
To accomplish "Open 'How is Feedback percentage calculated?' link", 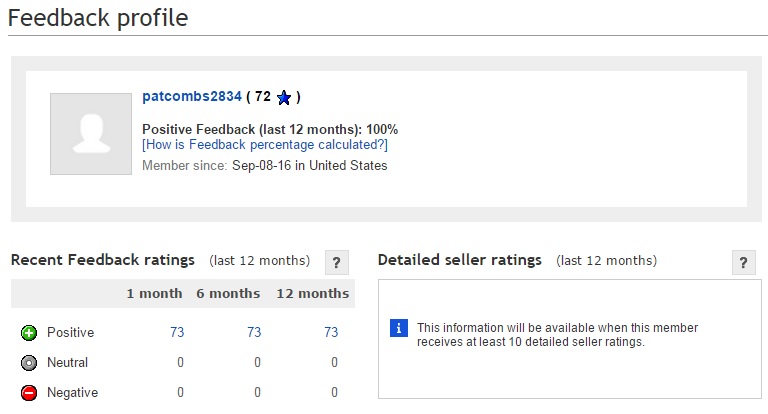I will click(x=265, y=145).
